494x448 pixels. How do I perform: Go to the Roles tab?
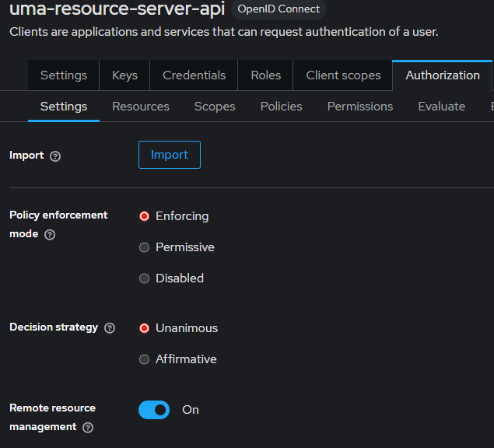pyautogui.click(x=265, y=75)
